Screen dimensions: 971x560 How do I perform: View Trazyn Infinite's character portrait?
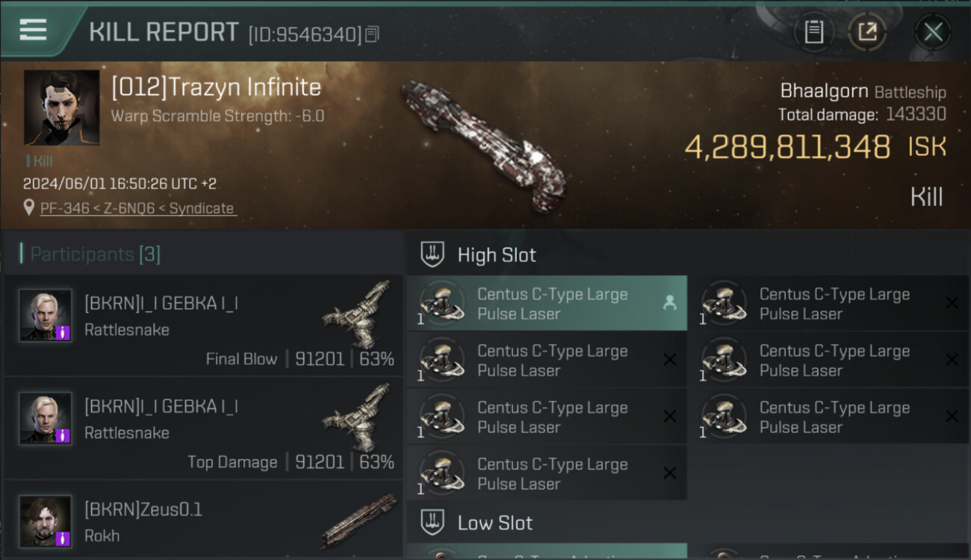tap(61, 108)
